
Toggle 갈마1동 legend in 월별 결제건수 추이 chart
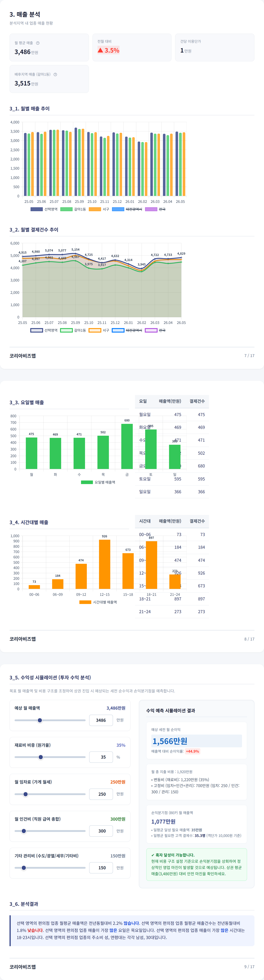tap(73, 330)
